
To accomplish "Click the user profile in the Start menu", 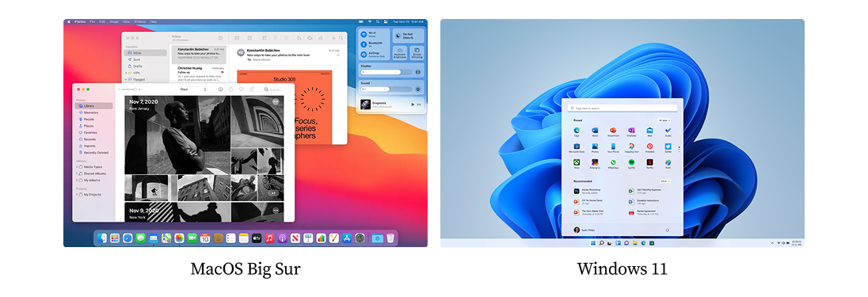I will pos(584,230).
